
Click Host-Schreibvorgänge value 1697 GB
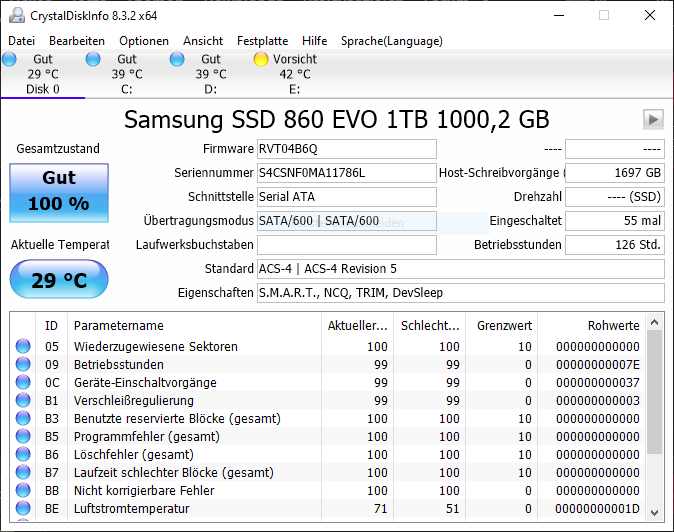pos(615,173)
